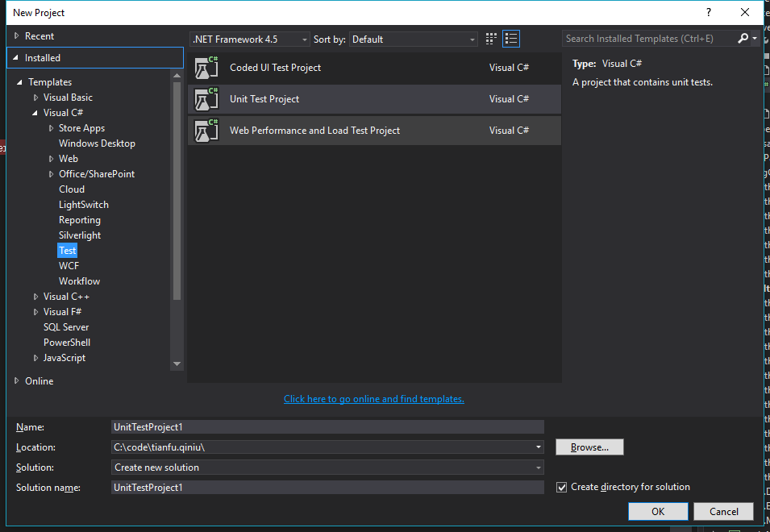Click the Cancel button

[x=723, y=511]
